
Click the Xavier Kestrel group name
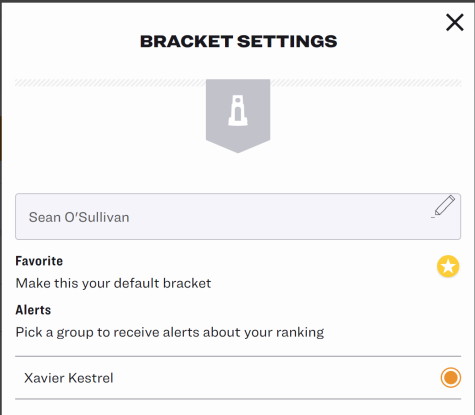pos(69,378)
